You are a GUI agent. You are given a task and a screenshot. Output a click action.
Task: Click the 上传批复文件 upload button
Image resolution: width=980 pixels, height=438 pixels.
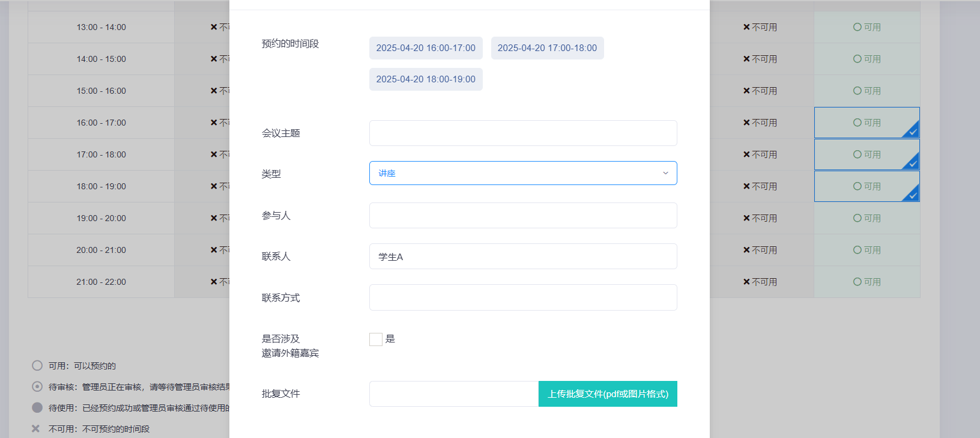(x=608, y=394)
